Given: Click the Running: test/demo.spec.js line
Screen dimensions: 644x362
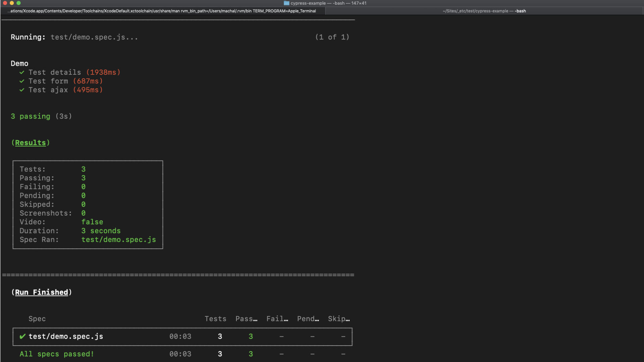Looking at the screenshot, I should [x=74, y=37].
